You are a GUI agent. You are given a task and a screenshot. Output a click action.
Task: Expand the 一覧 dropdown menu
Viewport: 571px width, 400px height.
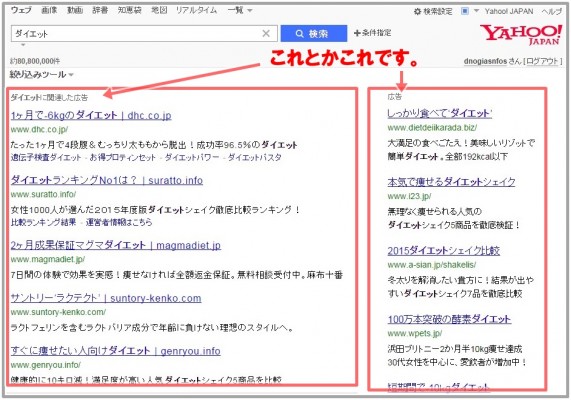tap(240, 10)
